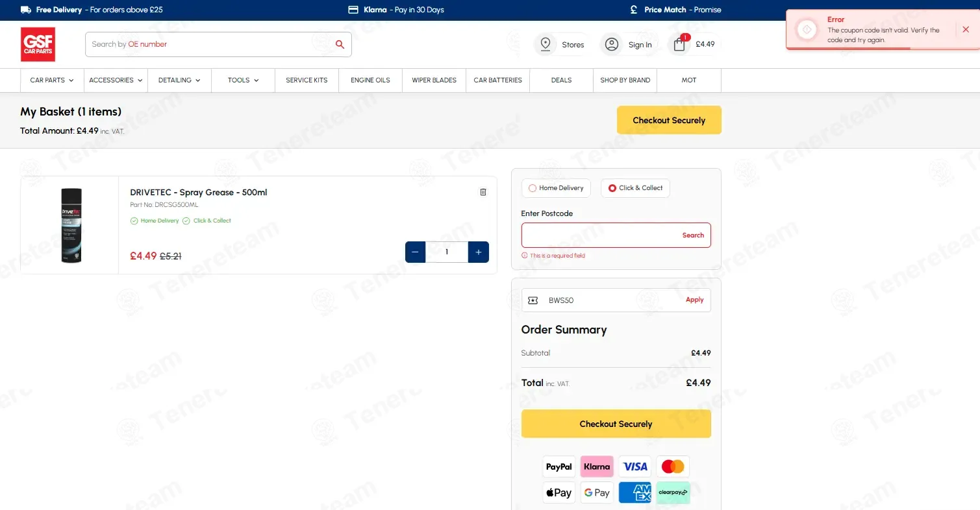The image size is (980, 510).
Task: Apply the BWS50 coupon code
Action: (694, 300)
